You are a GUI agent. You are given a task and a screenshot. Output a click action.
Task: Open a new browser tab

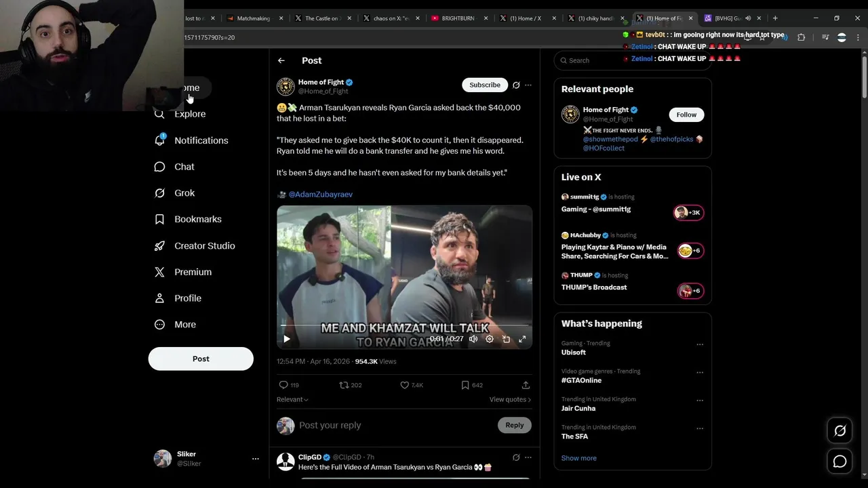point(775,18)
